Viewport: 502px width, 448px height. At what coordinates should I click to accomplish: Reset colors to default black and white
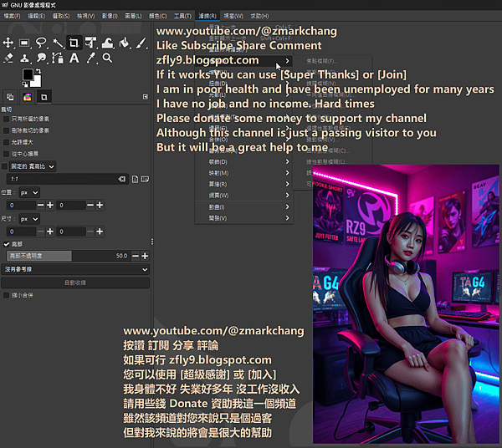point(24,84)
